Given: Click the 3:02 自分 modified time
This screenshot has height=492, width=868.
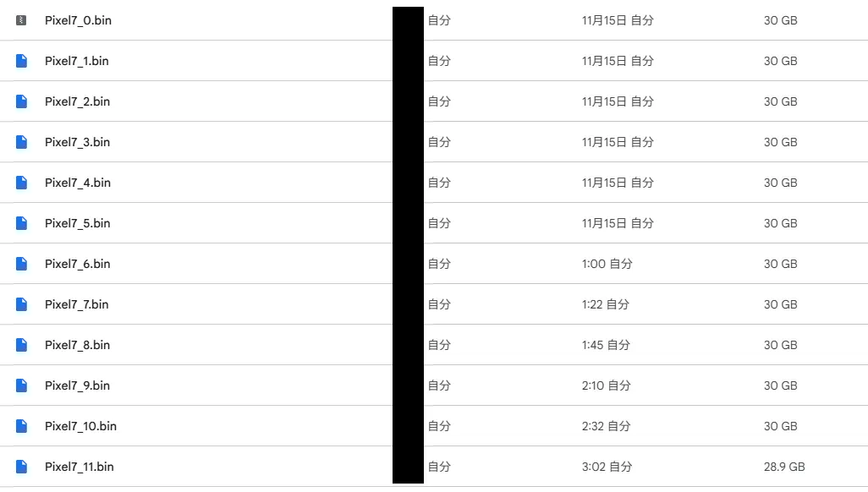Looking at the screenshot, I should pyautogui.click(x=607, y=467).
